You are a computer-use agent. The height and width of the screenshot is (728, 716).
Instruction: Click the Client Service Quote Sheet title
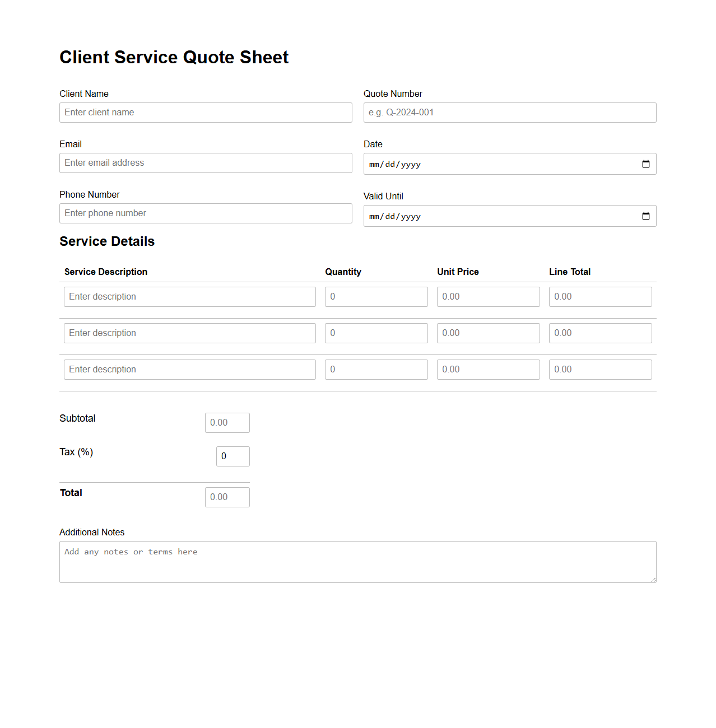coord(174,57)
